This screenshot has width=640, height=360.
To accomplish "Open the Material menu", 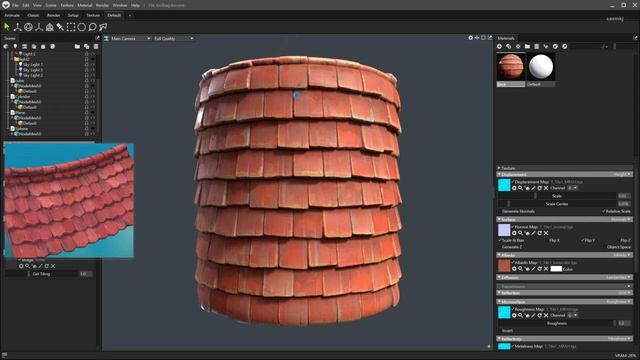I will tap(85, 5).
